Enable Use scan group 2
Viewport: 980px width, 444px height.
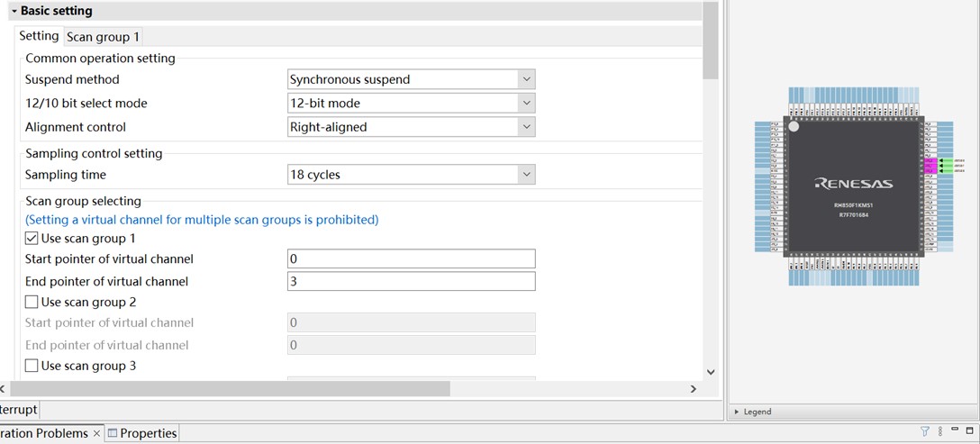point(31,302)
